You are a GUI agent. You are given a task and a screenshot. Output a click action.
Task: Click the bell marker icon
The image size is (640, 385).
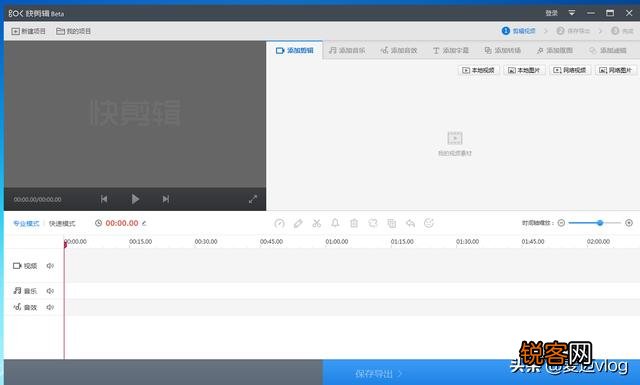coord(335,223)
